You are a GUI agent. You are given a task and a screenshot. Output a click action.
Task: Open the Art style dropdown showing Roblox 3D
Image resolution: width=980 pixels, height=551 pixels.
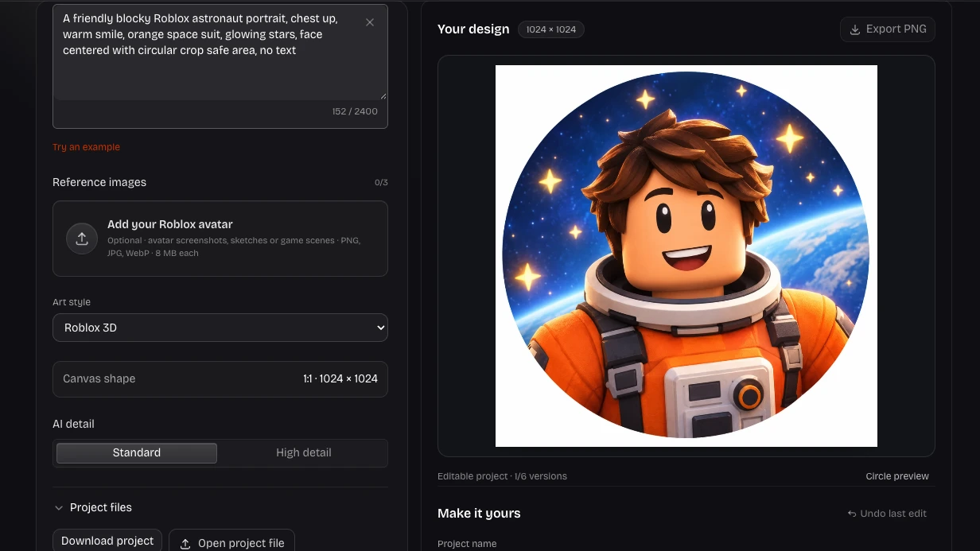click(x=220, y=328)
